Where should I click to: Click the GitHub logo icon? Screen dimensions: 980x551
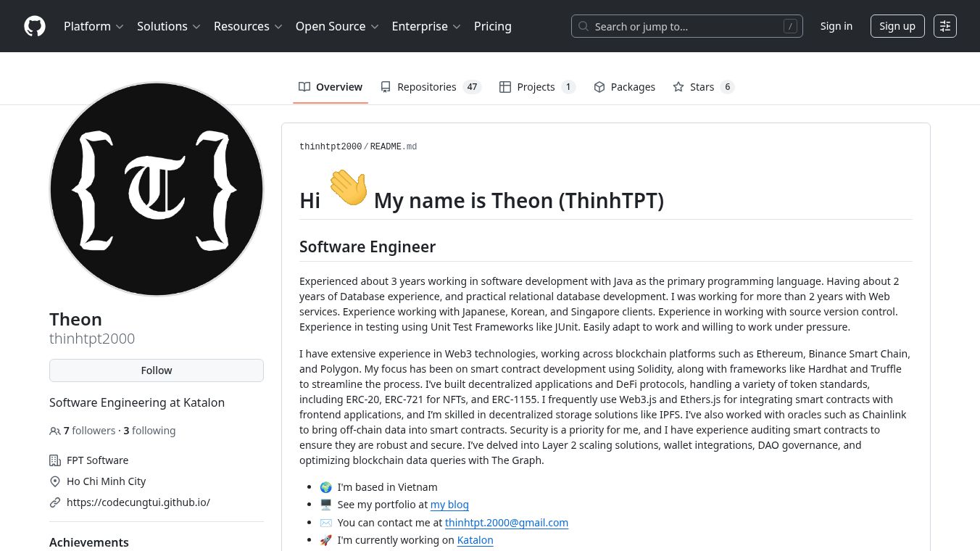pyautogui.click(x=35, y=26)
